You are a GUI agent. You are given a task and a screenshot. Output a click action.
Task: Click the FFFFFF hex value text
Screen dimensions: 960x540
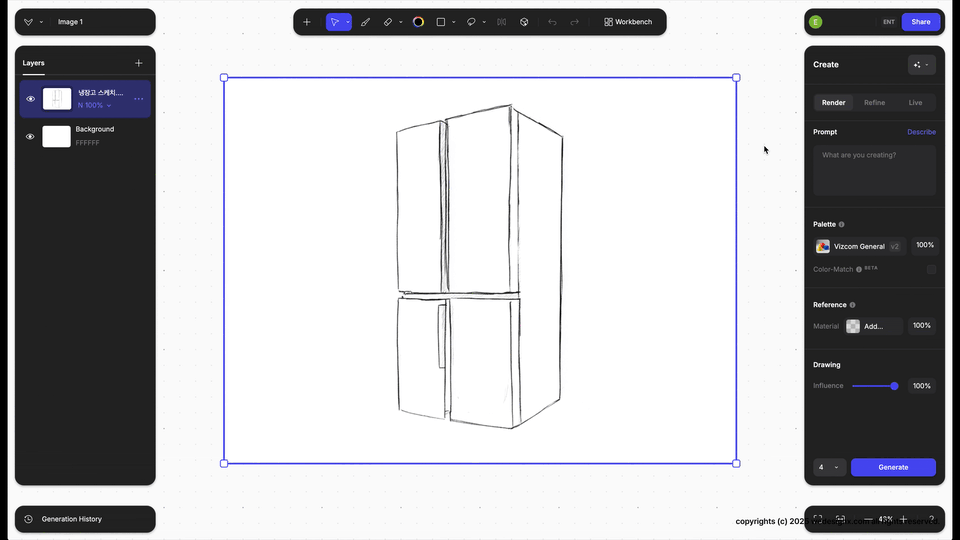87,143
